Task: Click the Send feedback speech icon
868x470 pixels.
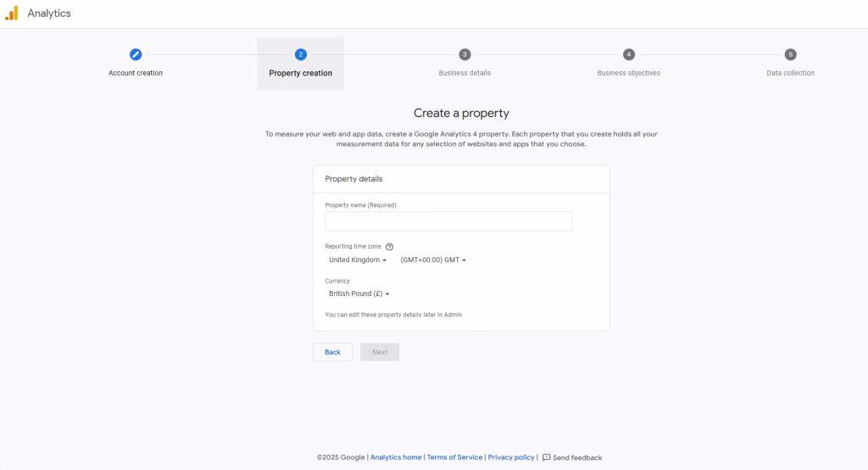Action: tap(547, 457)
